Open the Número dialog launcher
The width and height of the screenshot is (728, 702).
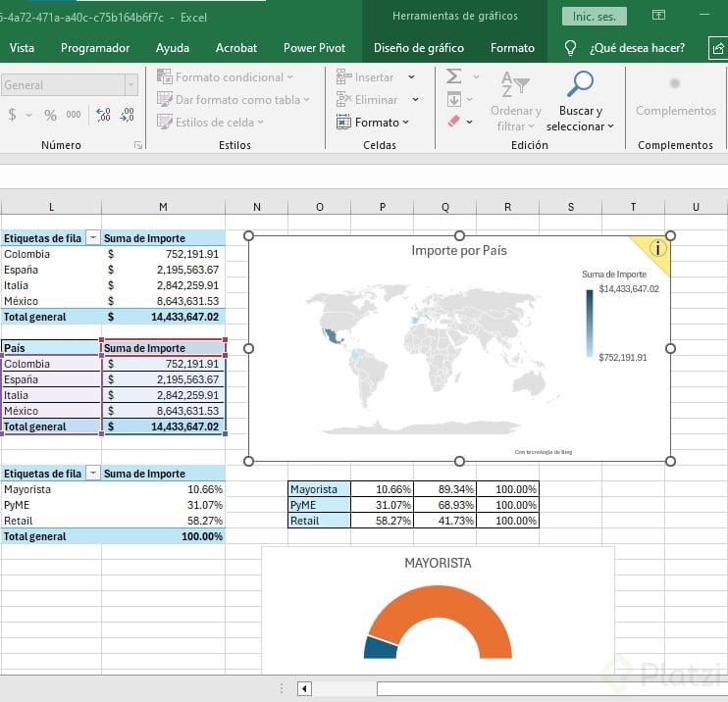[x=138, y=145]
